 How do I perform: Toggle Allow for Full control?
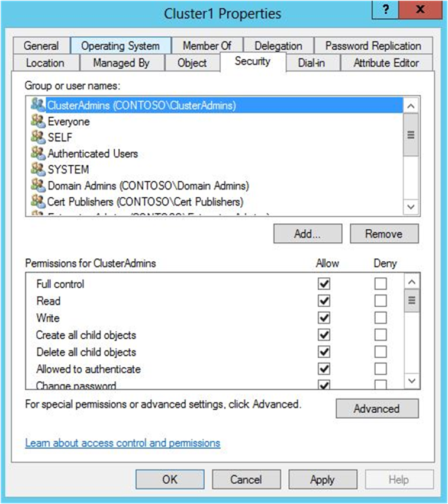click(x=324, y=284)
